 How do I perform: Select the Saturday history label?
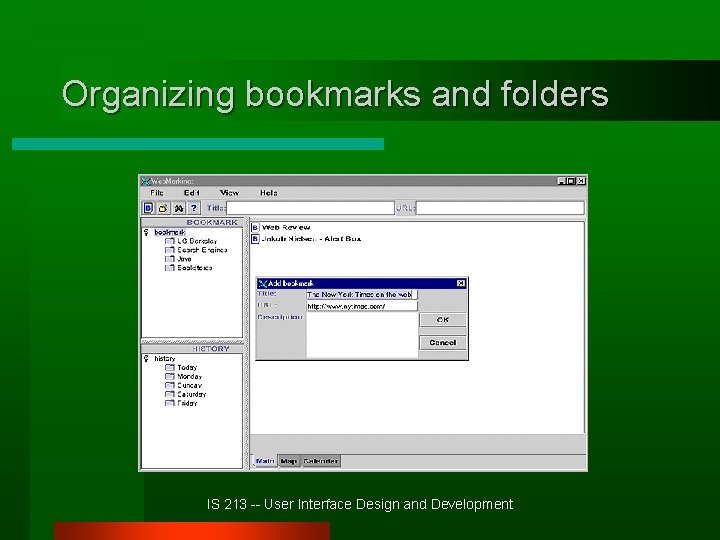192,394
